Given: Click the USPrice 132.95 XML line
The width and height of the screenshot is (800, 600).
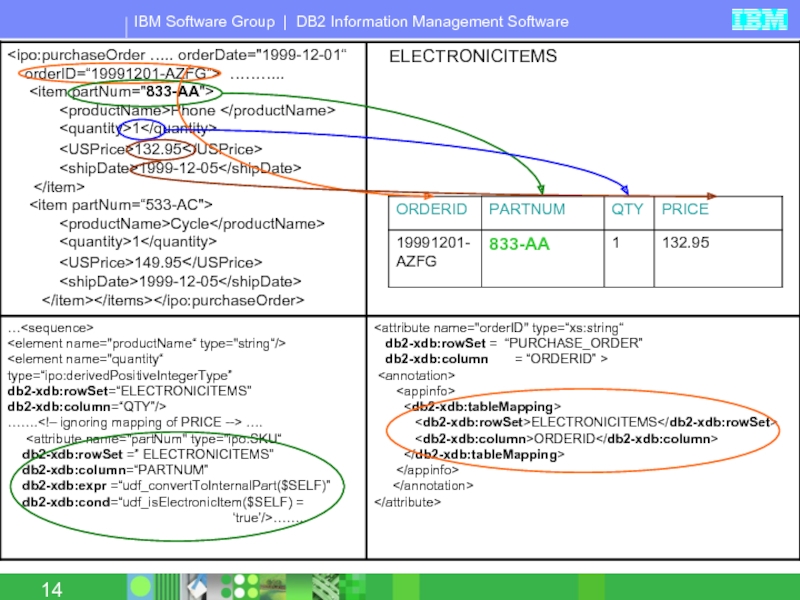Looking at the screenshot, I should point(161,149).
